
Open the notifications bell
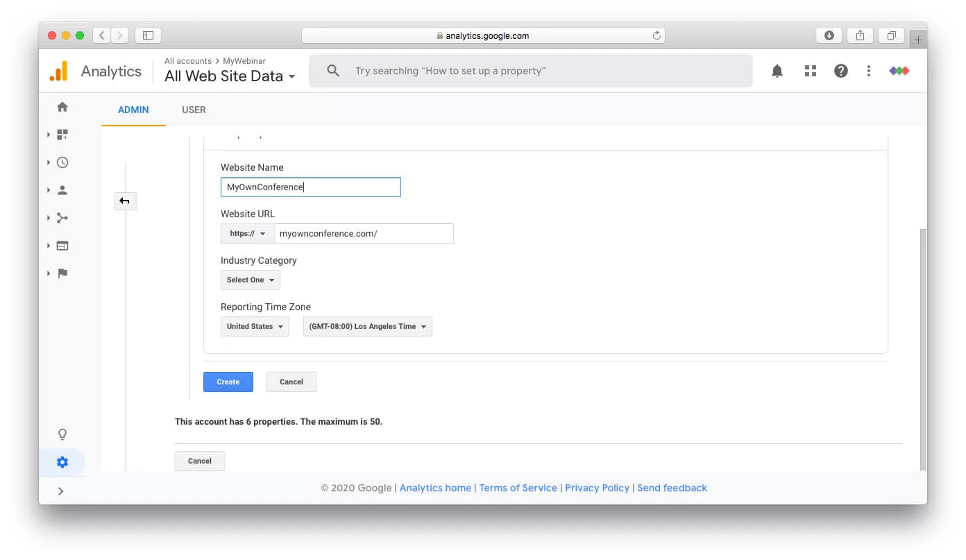[x=777, y=70]
